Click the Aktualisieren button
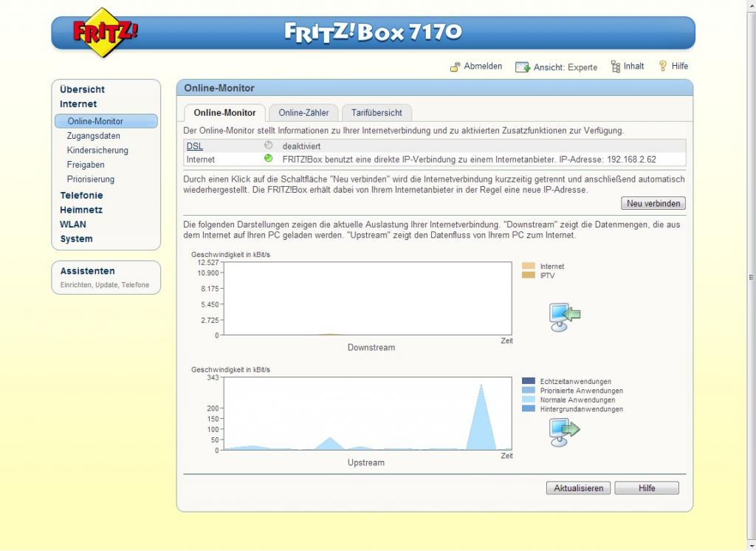This screenshot has height=551, width=756. pos(578,488)
